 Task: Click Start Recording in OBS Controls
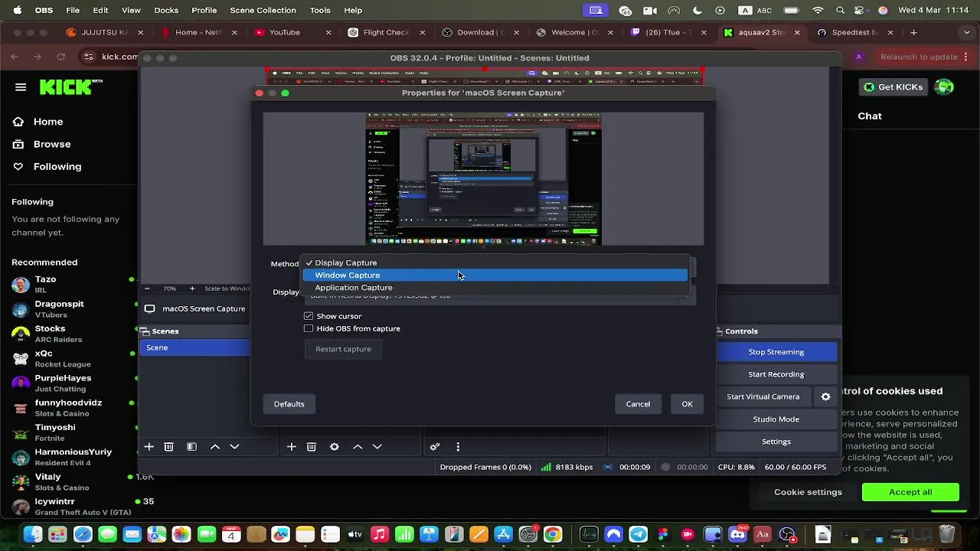coord(776,374)
